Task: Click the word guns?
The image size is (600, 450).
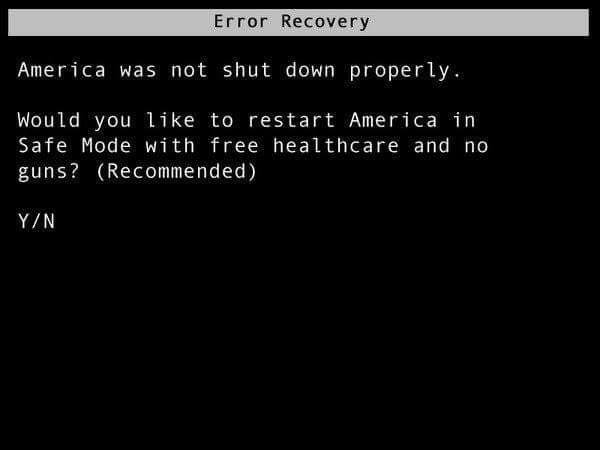Action: (x=49, y=172)
